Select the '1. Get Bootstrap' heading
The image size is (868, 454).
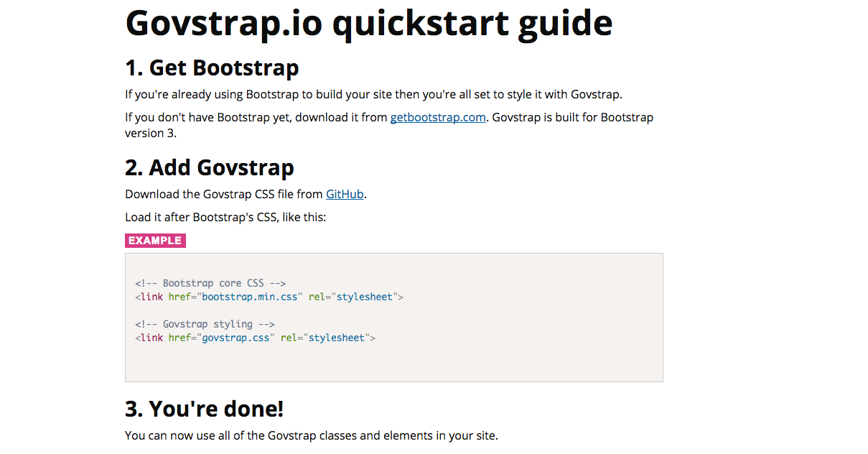click(x=212, y=68)
